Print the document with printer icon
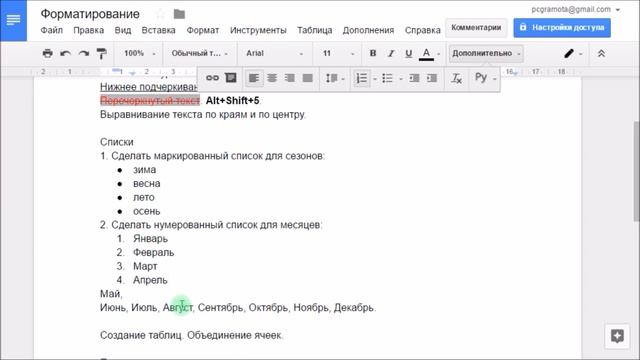Image resolution: width=640 pixels, height=360 pixels. pyautogui.click(x=47, y=53)
